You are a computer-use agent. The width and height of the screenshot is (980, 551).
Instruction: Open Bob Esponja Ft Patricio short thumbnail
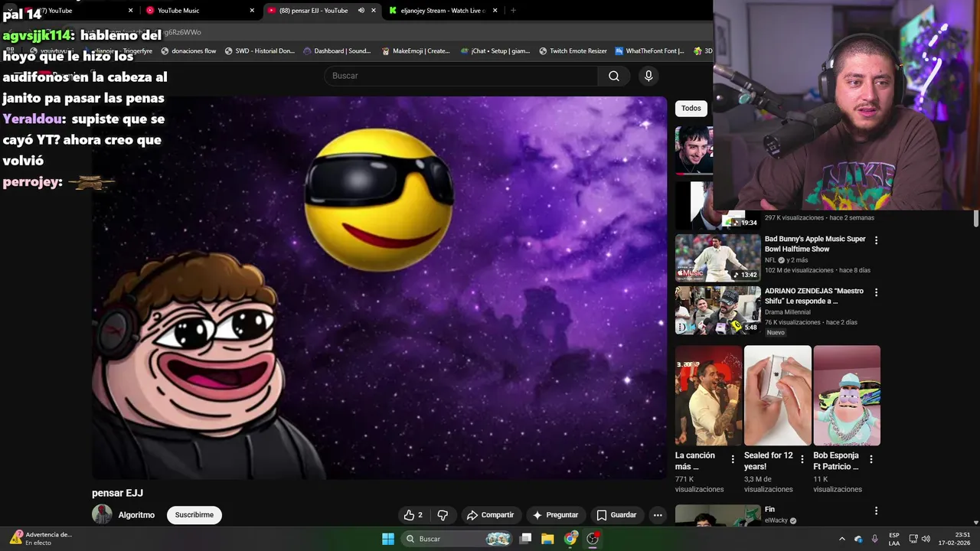pos(847,396)
